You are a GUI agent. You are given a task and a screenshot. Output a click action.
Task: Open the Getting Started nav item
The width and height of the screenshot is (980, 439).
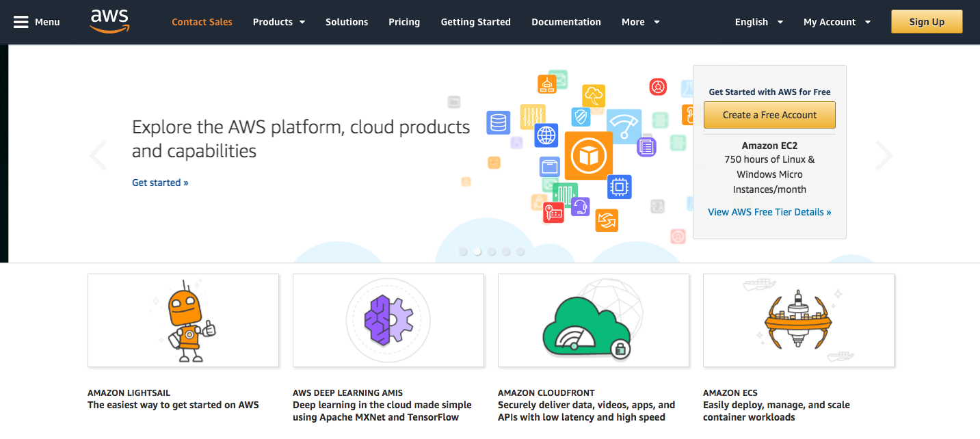475,22
